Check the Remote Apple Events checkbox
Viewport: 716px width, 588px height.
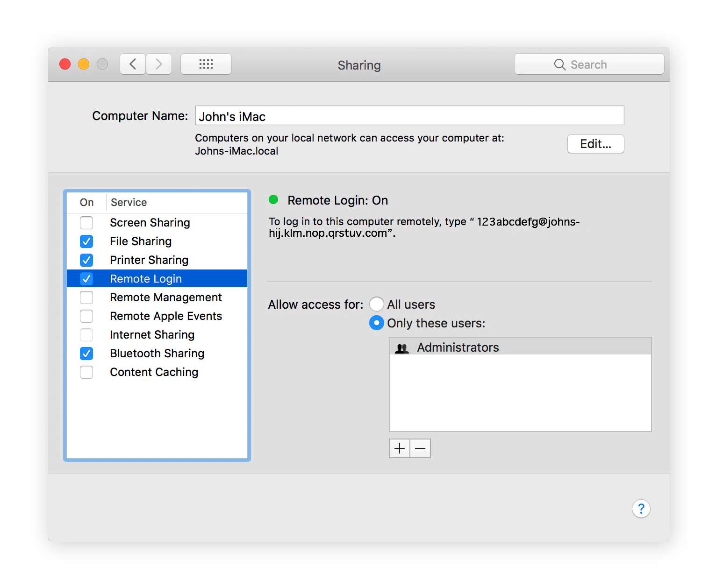[86, 316]
